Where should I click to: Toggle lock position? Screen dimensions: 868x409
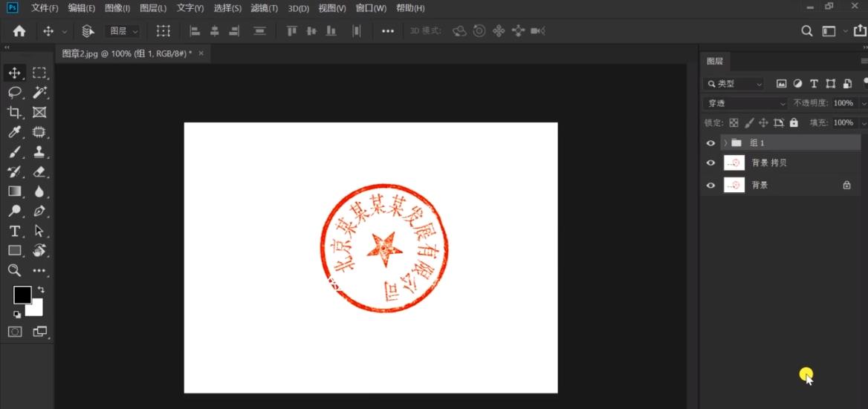[763, 122]
